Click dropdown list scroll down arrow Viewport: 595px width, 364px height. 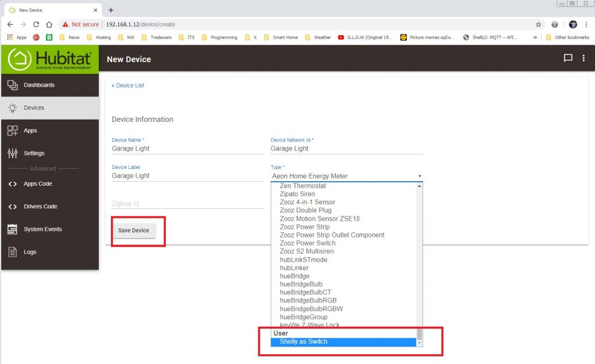[420, 343]
